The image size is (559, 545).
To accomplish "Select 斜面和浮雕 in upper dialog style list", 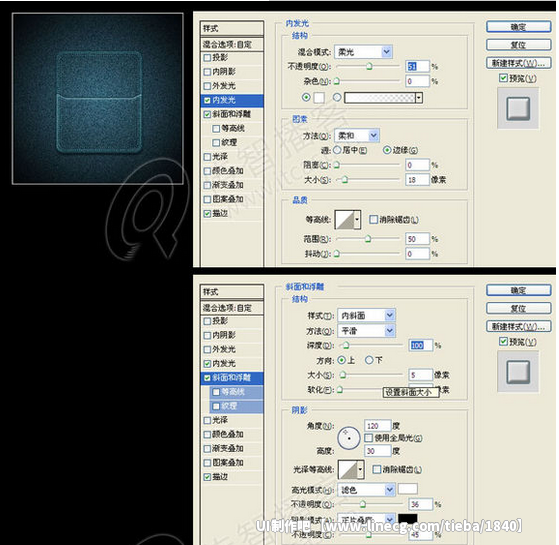I will click(232, 114).
